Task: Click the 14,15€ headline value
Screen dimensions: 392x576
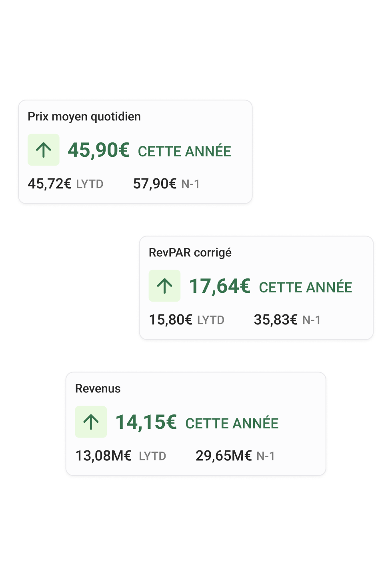Action: [x=146, y=422]
